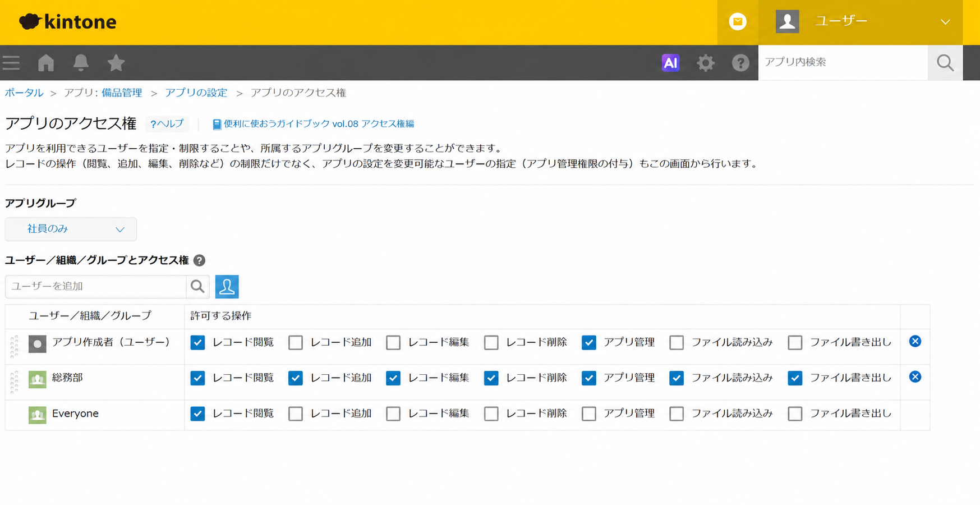This screenshot has height=505, width=980.
Task: Check レコード削除 for アプリ作成者
Action: (491, 343)
